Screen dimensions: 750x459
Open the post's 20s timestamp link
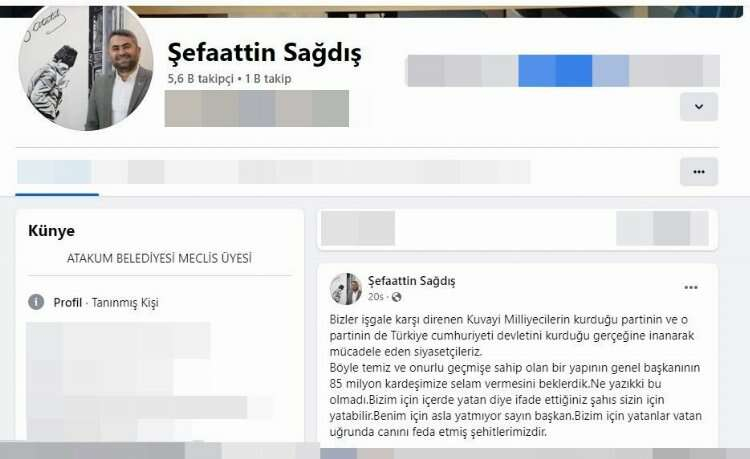[375, 297]
